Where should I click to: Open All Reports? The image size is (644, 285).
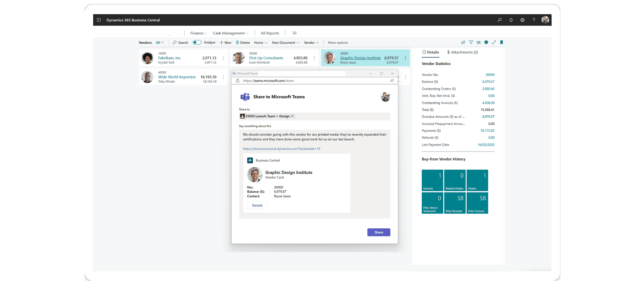[x=270, y=33]
